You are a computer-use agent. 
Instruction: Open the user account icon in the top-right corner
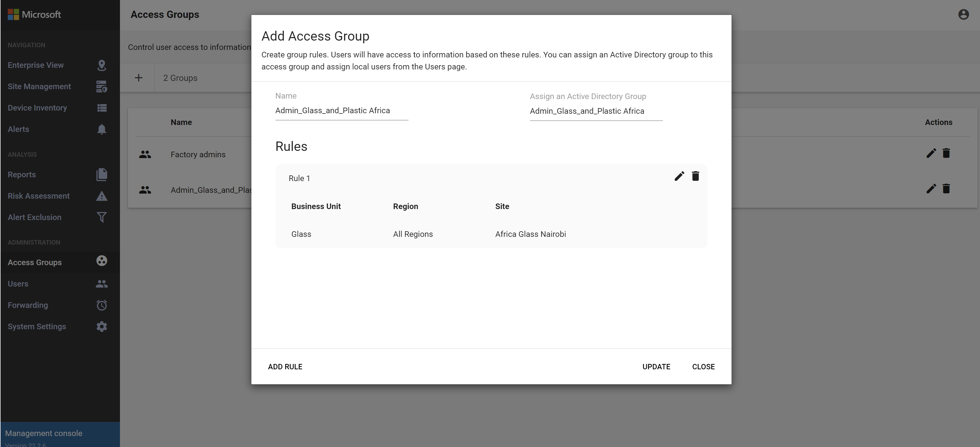pos(963,14)
